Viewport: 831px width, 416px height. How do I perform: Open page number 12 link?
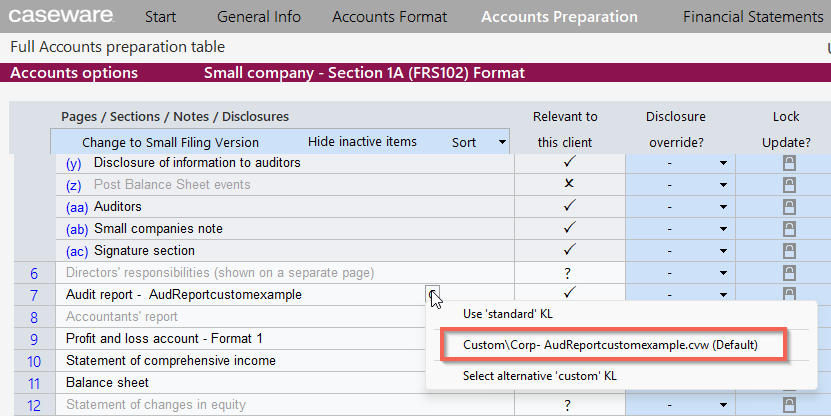(34, 405)
